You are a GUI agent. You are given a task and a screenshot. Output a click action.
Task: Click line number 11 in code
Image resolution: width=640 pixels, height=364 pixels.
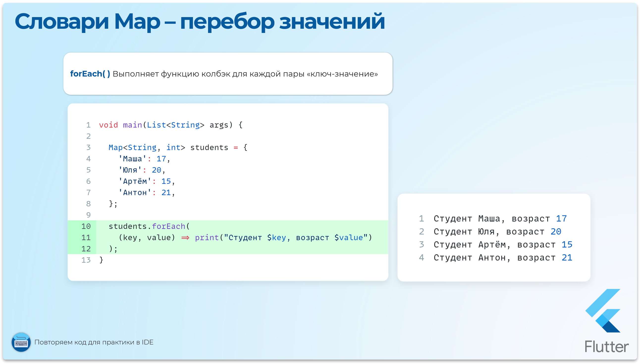(x=86, y=237)
